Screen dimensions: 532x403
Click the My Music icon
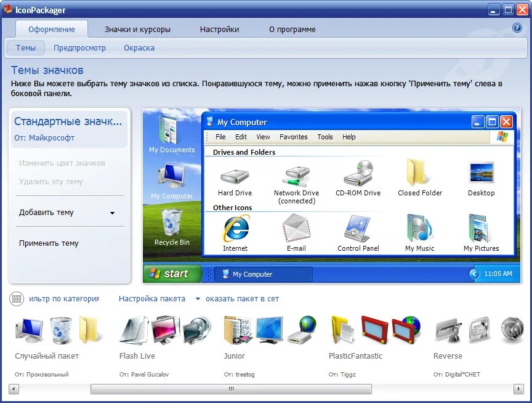(419, 227)
